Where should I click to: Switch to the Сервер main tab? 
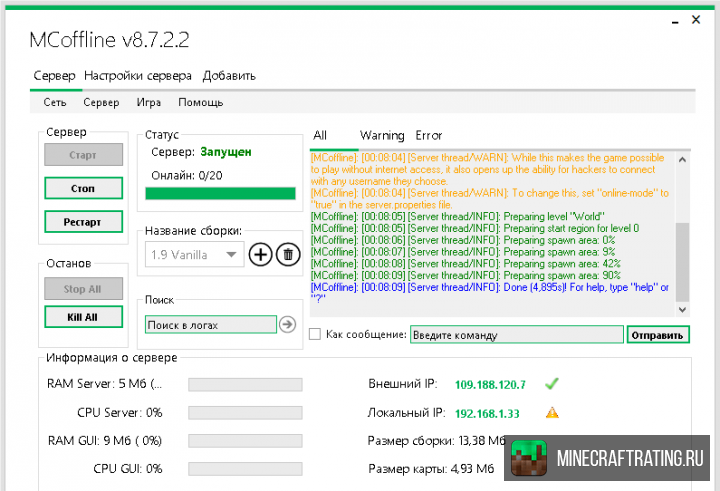[x=54, y=75]
